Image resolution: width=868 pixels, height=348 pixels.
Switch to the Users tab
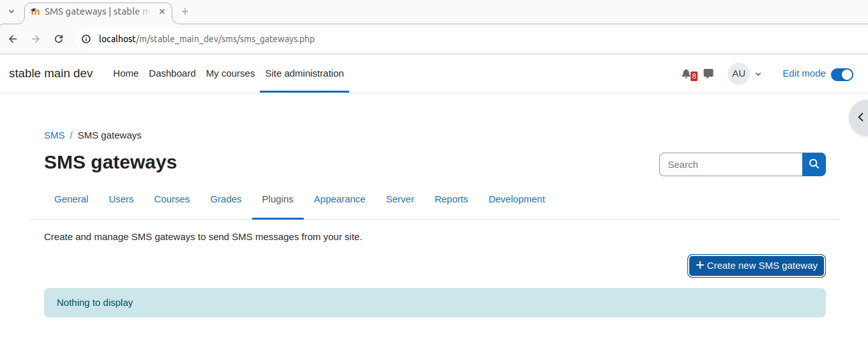coord(121,199)
